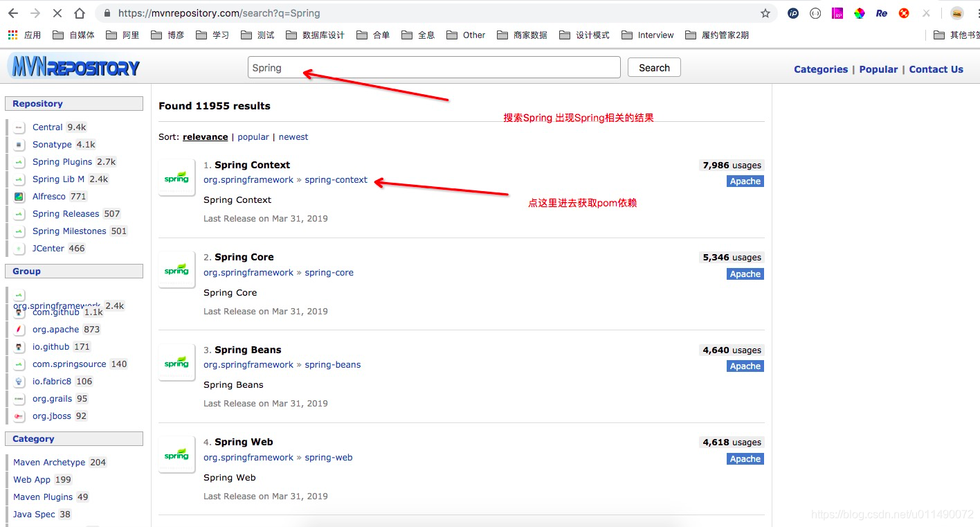The height and width of the screenshot is (527, 980).
Task: Click the MVNRepository logo
Action: click(x=74, y=67)
